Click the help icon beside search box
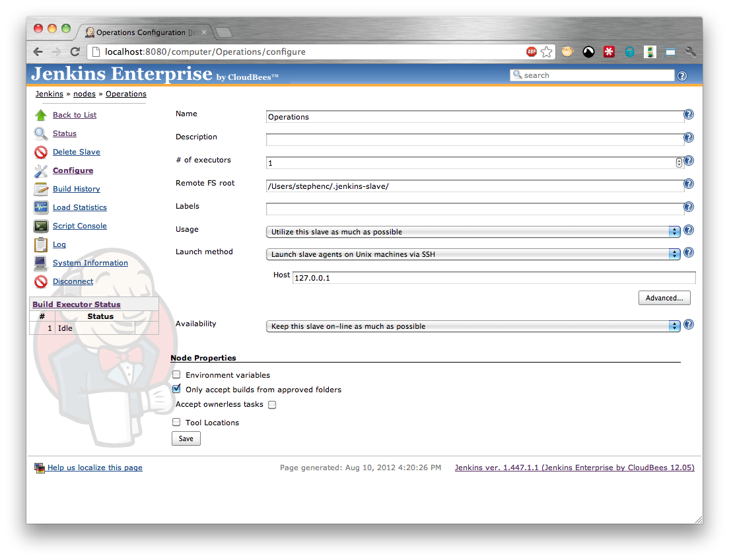The image size is (729, 560). pyautogui.click(x=682, y=76)
